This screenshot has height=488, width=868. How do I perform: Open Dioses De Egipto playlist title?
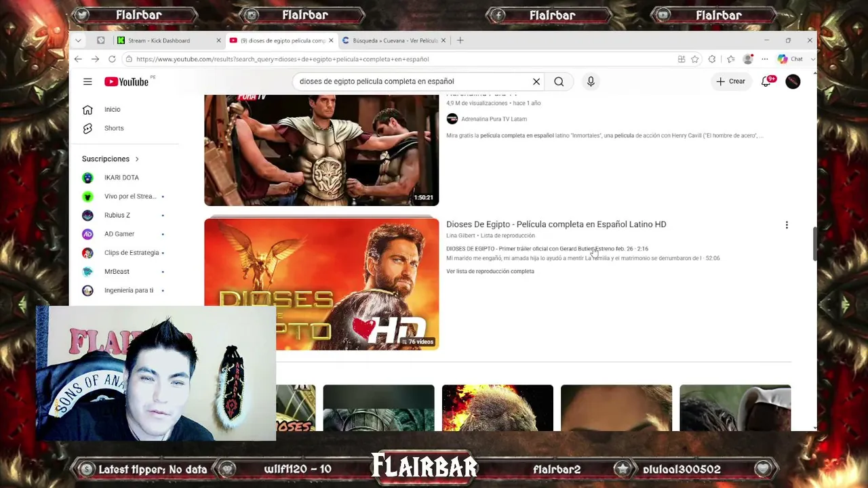(556, 224)
